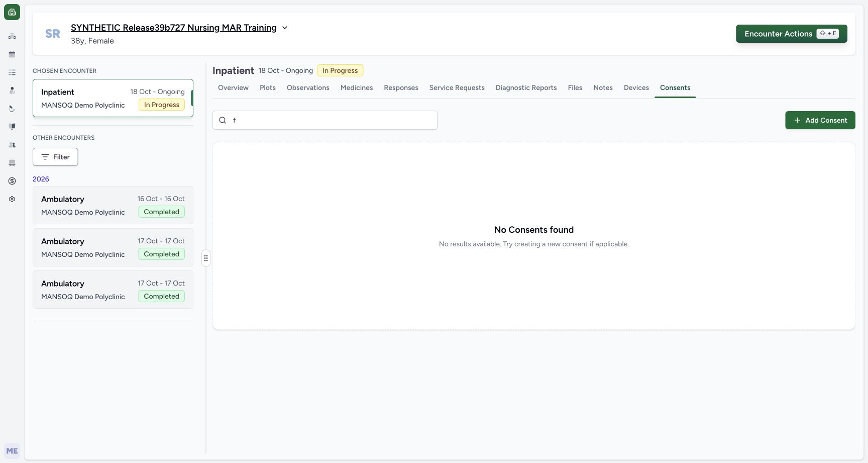
Task: Switch to the Devices tab
Action: pos(636,87)
